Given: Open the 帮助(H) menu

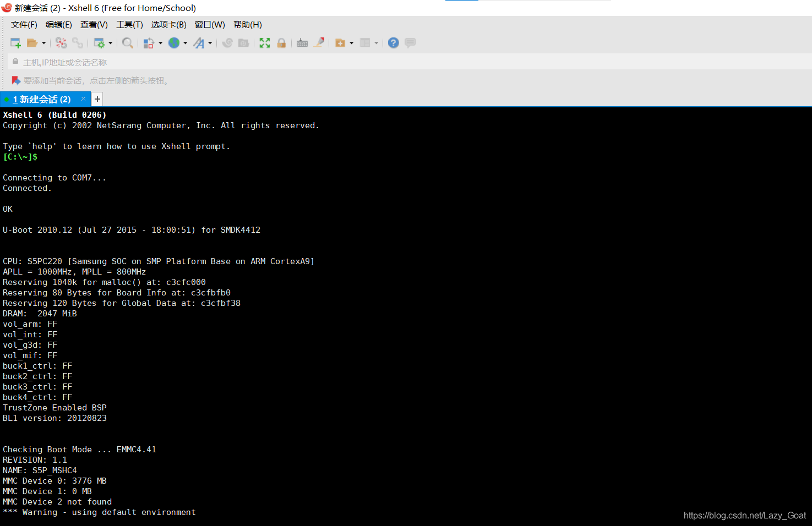Looking at the screenshot, I should (x=248, y=25).
